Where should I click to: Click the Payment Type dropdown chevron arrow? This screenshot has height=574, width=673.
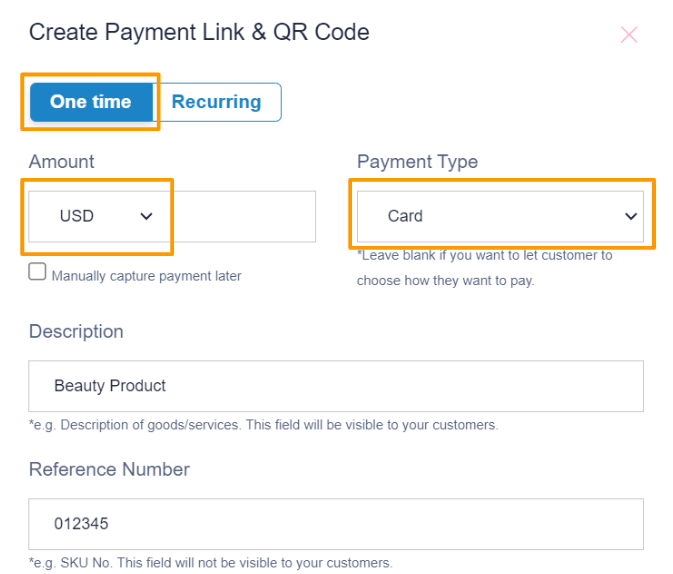pyautogui.click(x=631, y=216)
